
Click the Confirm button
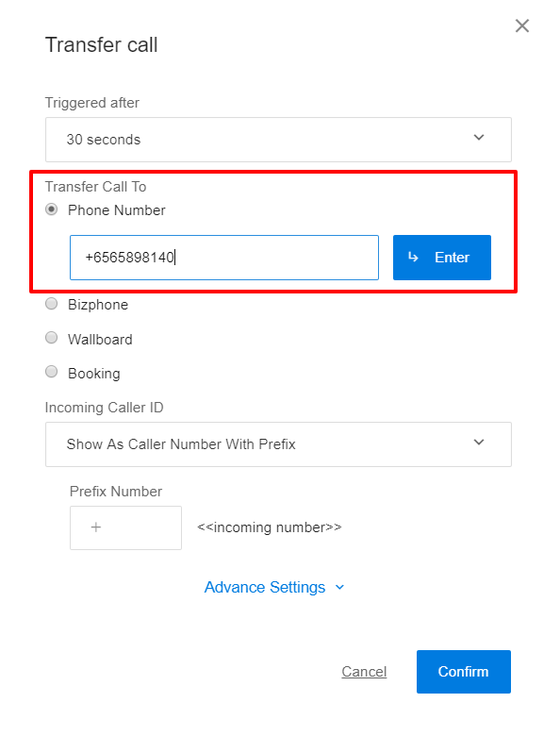point(464,672)
